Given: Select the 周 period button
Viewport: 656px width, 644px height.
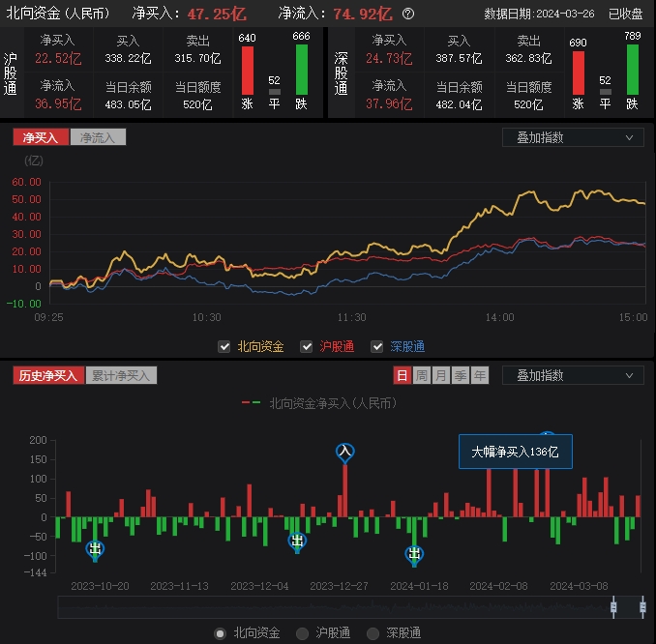Looking at the screenshot, I should (x=422, y=375).
